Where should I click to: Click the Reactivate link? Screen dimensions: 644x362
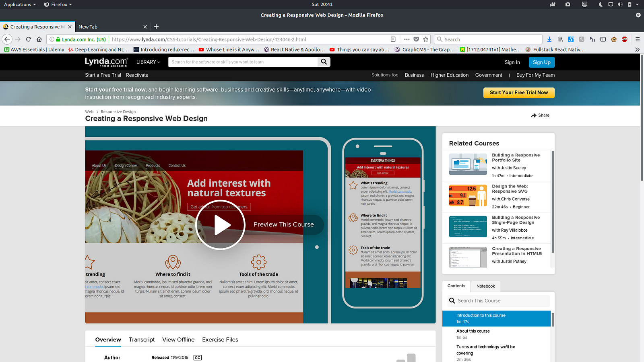click(x=137, y=75)
